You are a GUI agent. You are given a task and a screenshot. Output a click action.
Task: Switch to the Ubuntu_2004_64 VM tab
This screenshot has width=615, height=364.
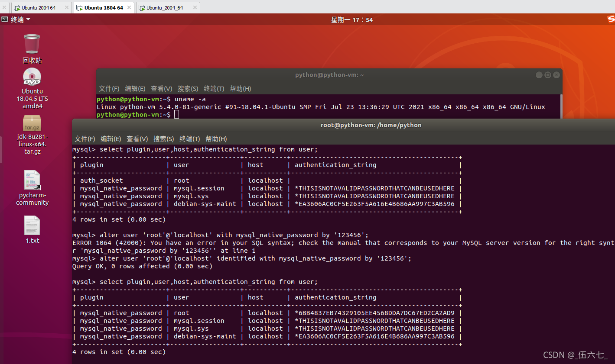click(168, 7)
